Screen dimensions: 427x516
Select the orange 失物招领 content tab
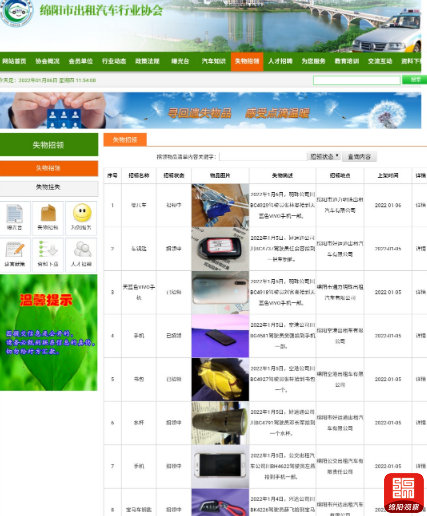click(x=125, y=140)
